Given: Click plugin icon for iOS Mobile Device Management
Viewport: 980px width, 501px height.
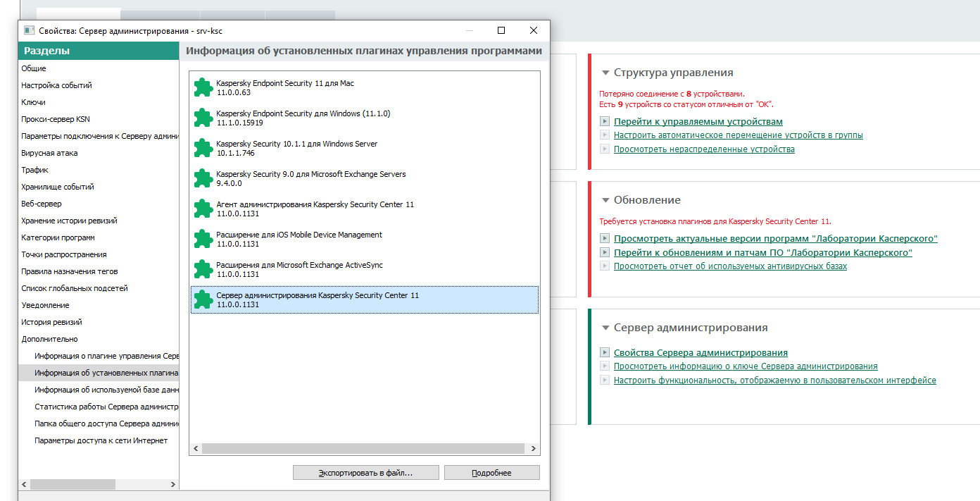Looking at the screenshot, I should coord(203,239).
